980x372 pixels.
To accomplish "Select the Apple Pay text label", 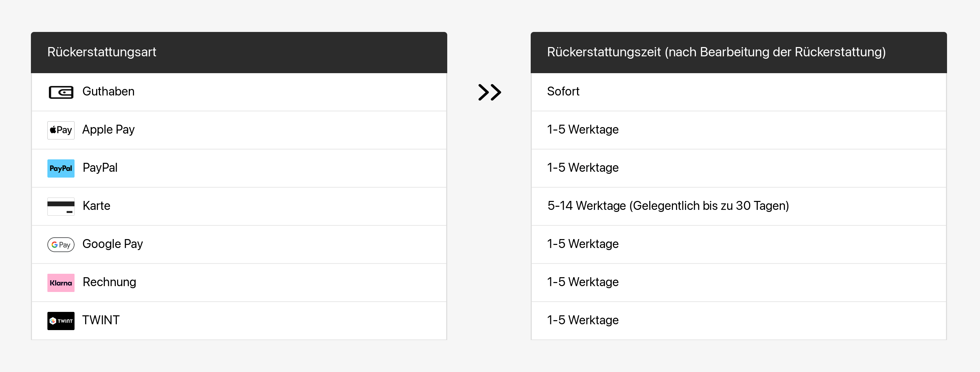I will (x=109, y=130).
